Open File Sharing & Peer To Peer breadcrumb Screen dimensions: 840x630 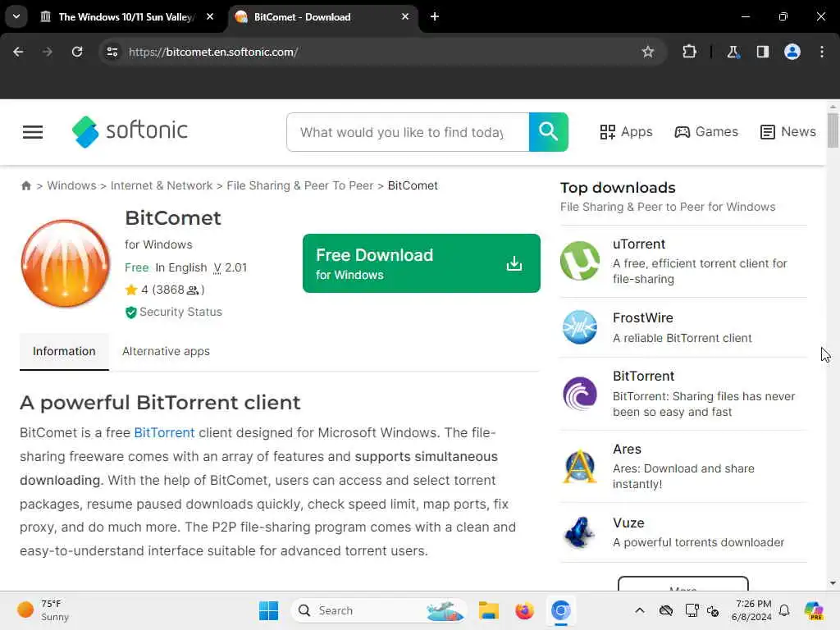point(300,186)
